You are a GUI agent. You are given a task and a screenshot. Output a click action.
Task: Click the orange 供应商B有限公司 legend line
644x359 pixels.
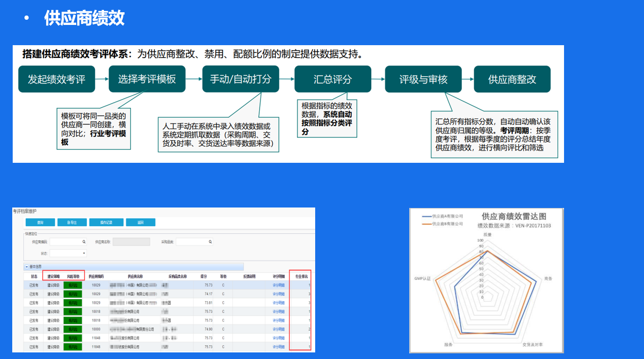tap(427, 224)
